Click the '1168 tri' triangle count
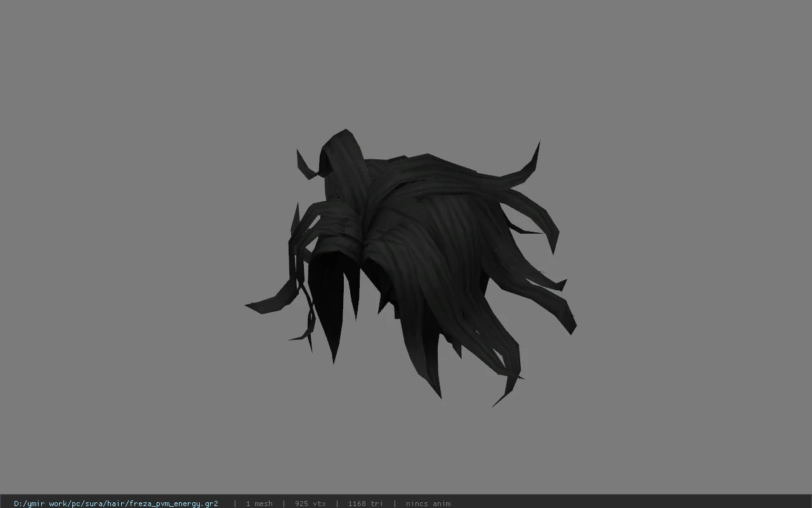This screenshot has width=812, height=508. [x=365, y=504]
